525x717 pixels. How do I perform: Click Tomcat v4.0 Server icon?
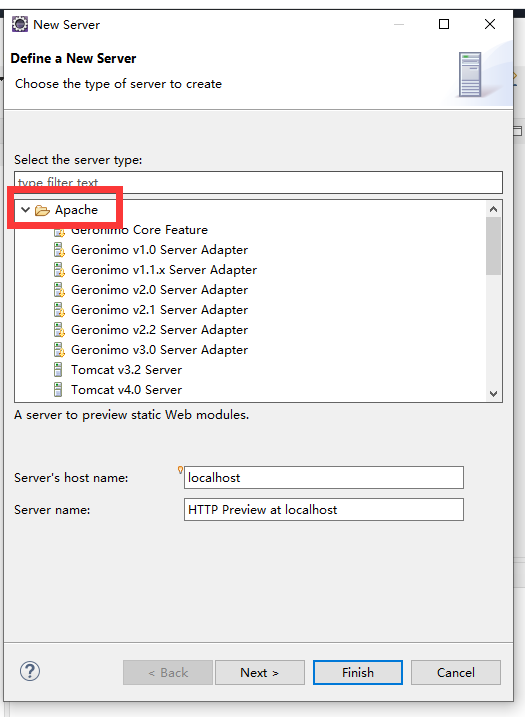click(58, 390)
